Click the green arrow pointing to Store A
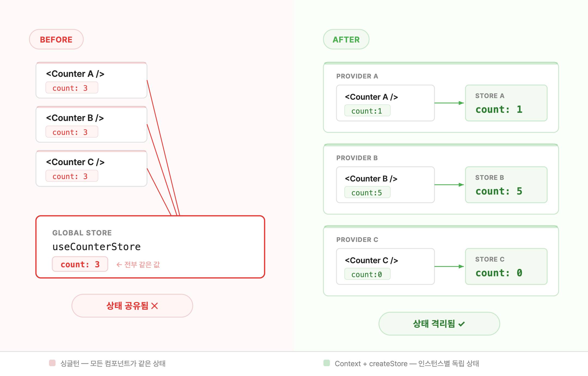The height and width of the screenshot is (376, 588). (449, 103)
